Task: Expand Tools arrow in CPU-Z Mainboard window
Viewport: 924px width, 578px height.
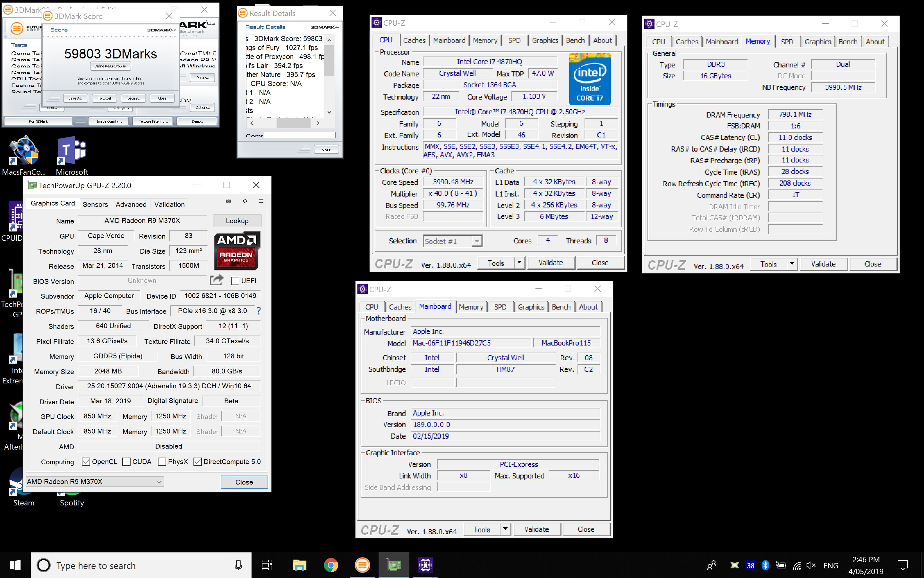Action: click(505, 530)
